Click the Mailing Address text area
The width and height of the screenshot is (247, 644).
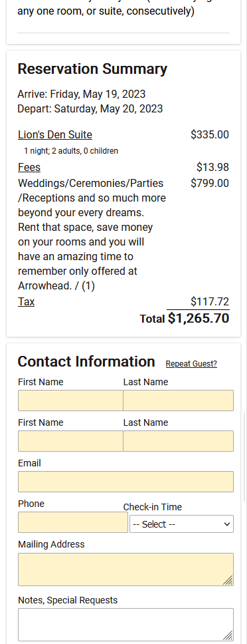[x=125, y=569]
